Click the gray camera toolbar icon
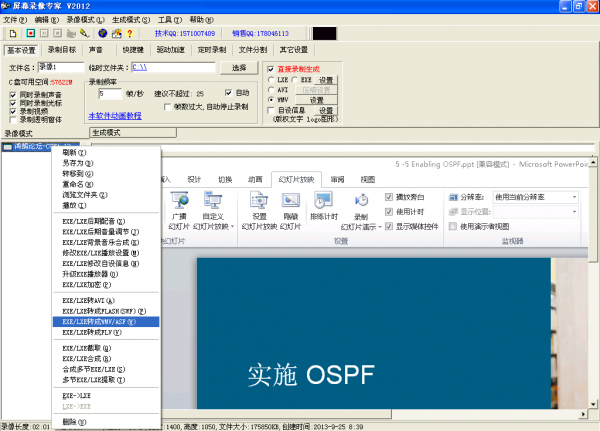Viewport: 600px width, 431px height. [x=71, y=34]
